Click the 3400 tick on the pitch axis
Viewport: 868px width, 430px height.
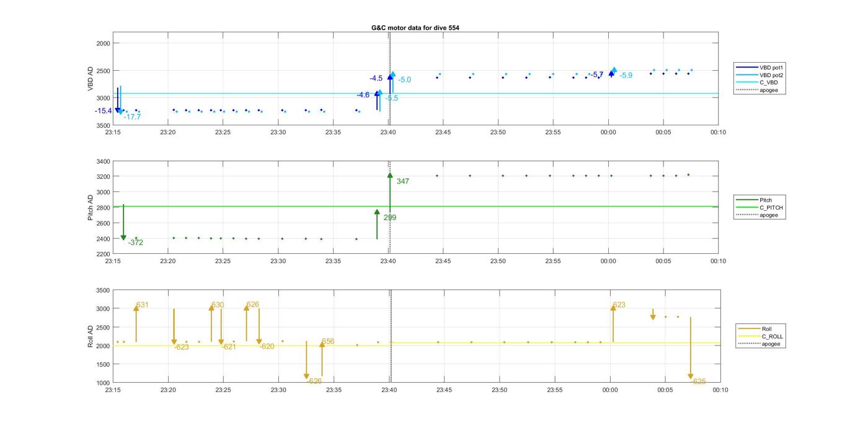[x=102, y=161]
